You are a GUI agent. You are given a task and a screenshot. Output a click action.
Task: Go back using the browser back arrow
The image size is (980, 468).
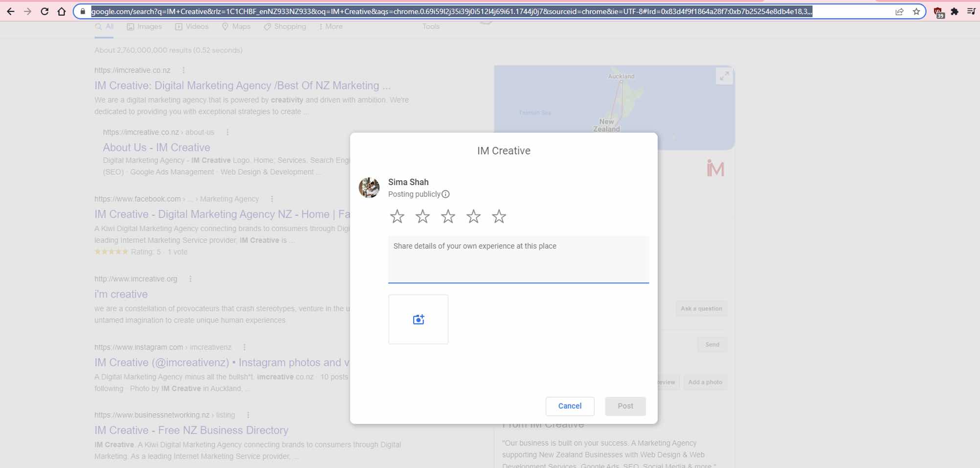pos(11,11)
